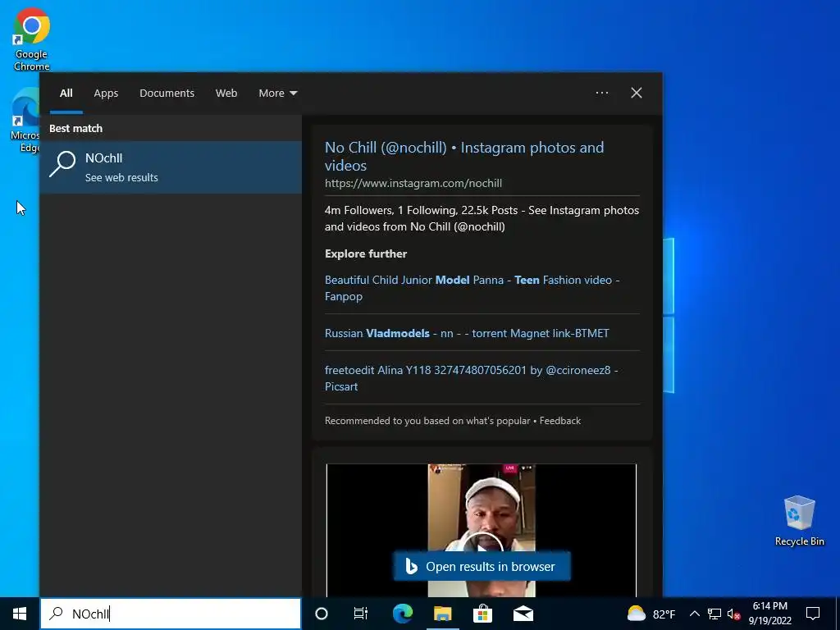Open Task View in taskbar
Image resolution: width=840 pixels, height=630 pixels.
[x=361, y=614]
